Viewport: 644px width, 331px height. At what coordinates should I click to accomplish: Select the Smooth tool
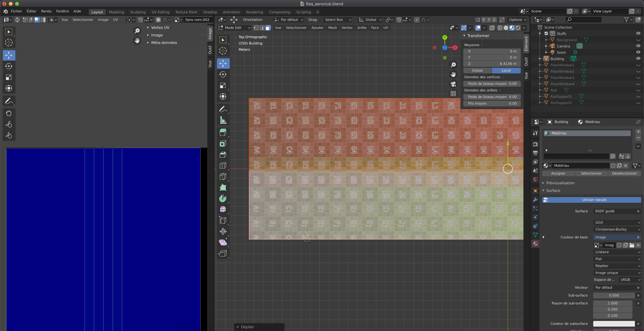click(223, 209)
